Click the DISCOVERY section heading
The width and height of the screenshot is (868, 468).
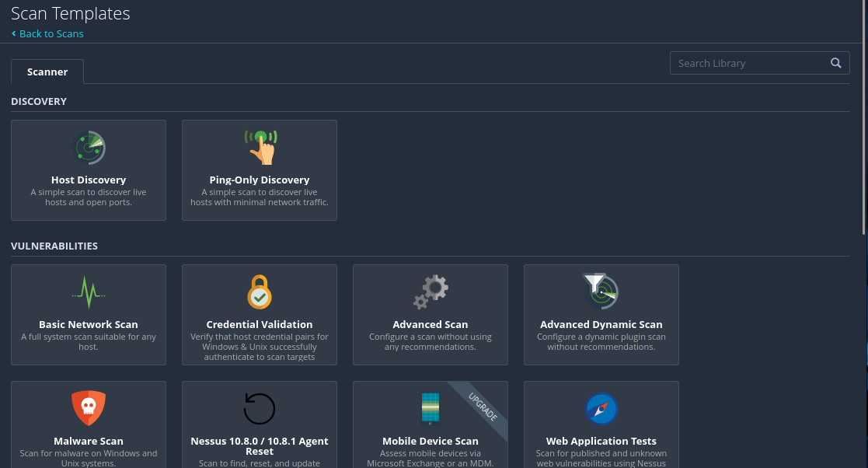[39, 101]
